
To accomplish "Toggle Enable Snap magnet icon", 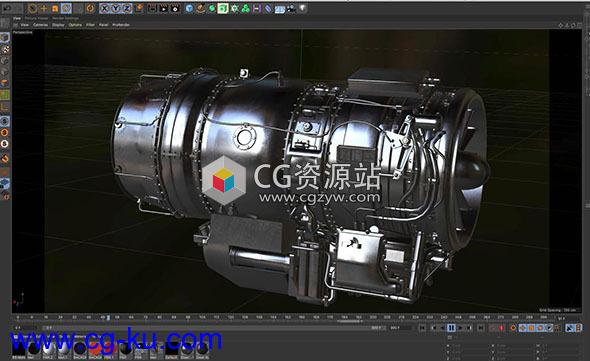I will [x=5, y=158].
